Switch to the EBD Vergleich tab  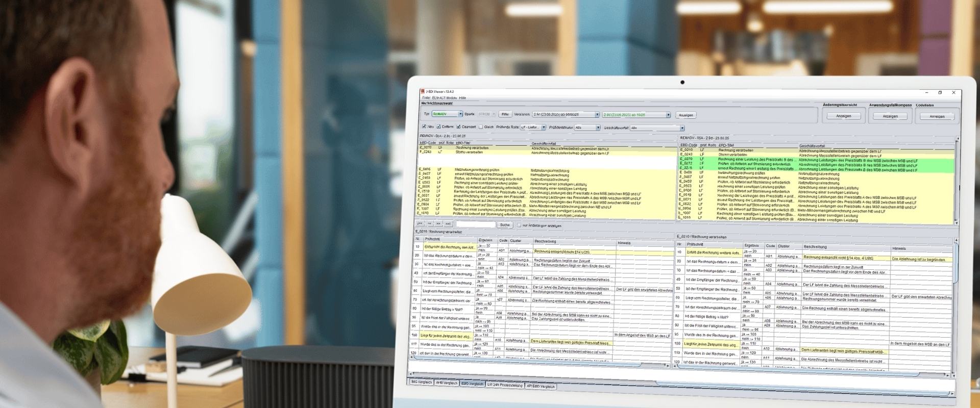(472, 384)
